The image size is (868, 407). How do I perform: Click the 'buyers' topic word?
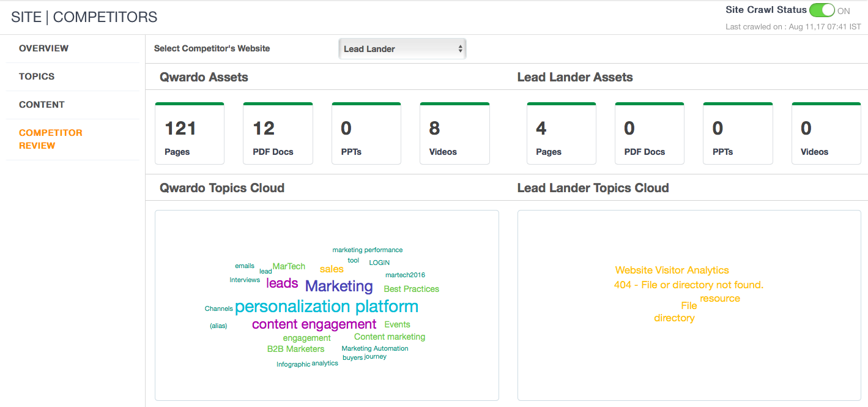(352, 357)
